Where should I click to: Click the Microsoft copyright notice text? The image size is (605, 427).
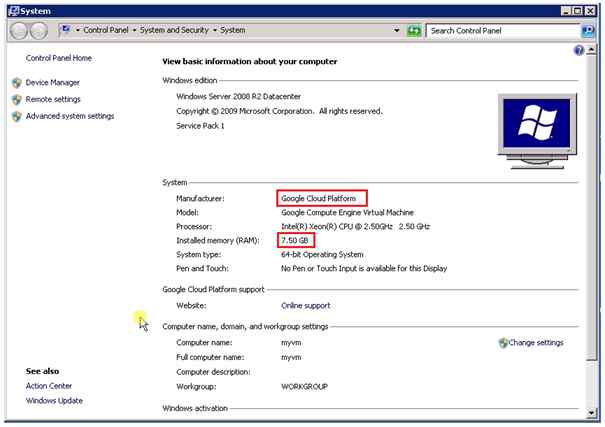279,111
